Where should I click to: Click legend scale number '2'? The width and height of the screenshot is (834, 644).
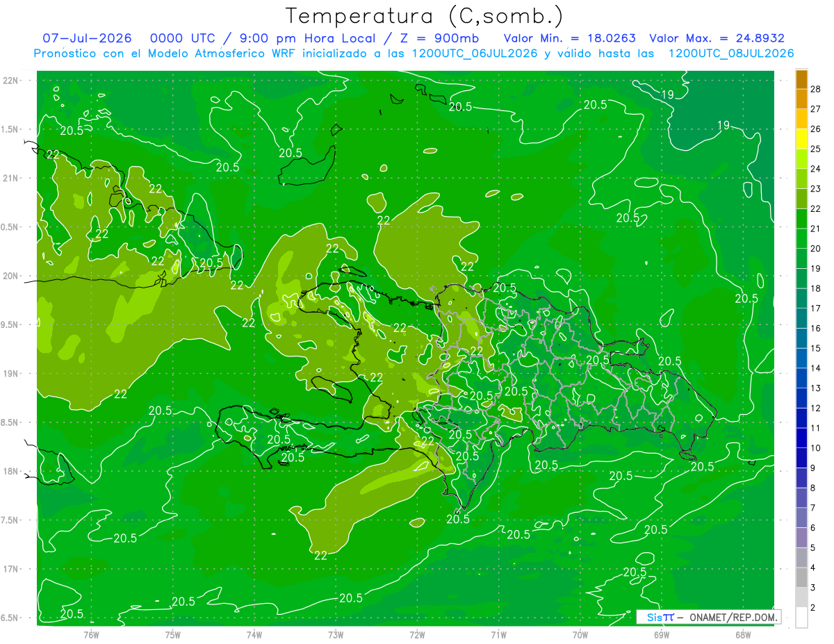click(813, 608)
